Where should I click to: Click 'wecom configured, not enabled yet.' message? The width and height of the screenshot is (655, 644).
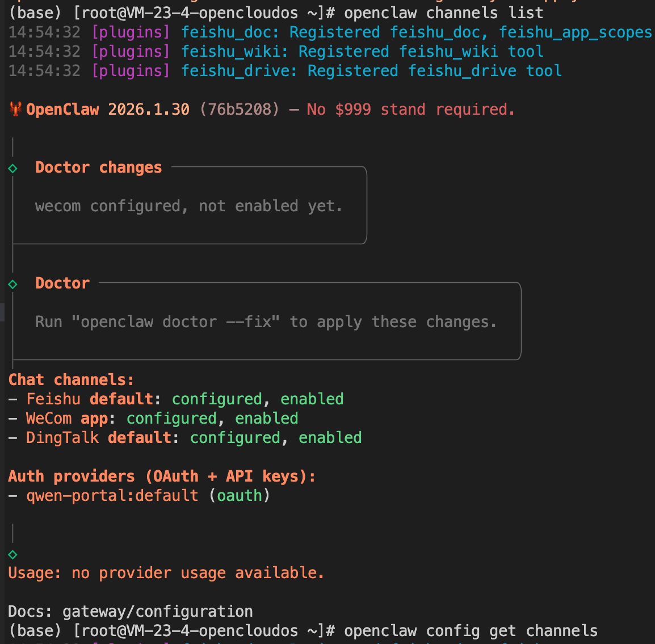[x=189, y=206]
